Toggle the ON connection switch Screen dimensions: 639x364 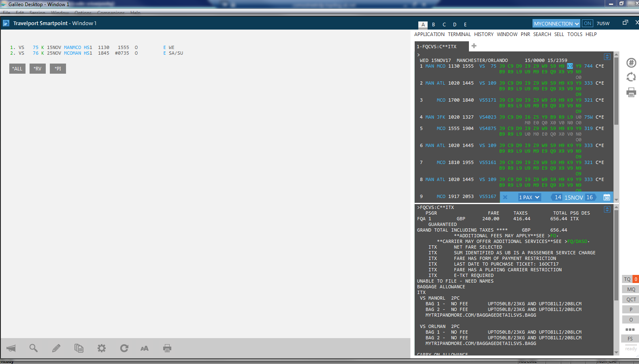pyautogui.click(x=588, y=23)
